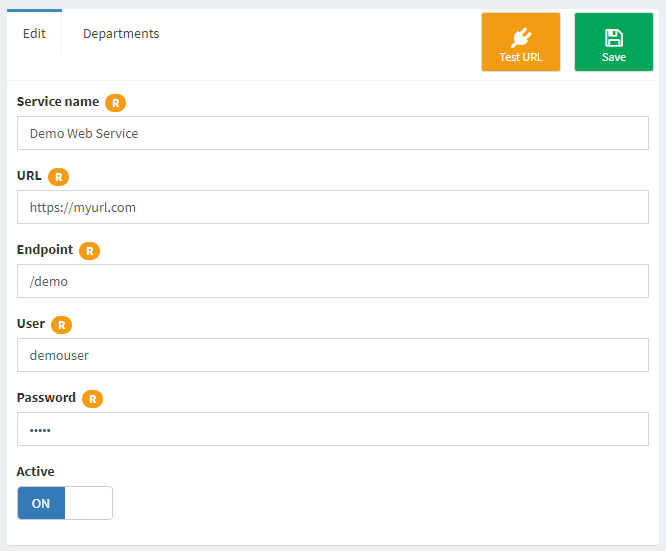Click into the URL field with https://myurl.com
666x551 pixels.
pyautogui.click(x=333, y=207)
